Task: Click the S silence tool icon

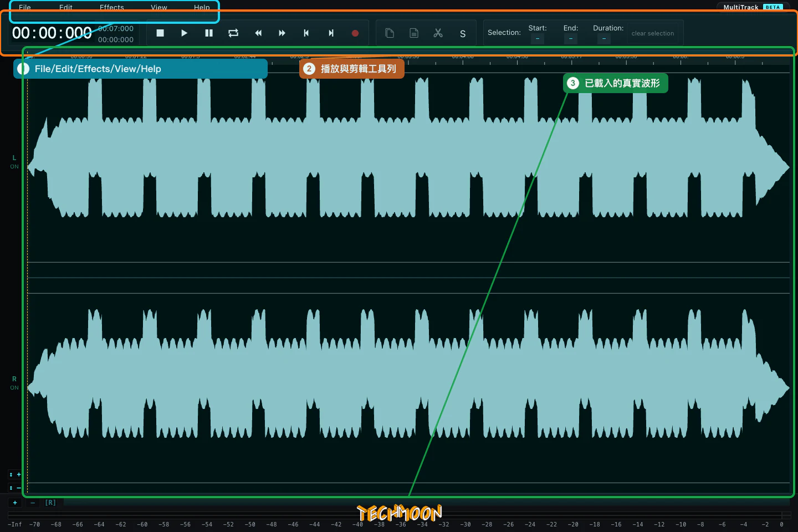Action: click(463, 34)
